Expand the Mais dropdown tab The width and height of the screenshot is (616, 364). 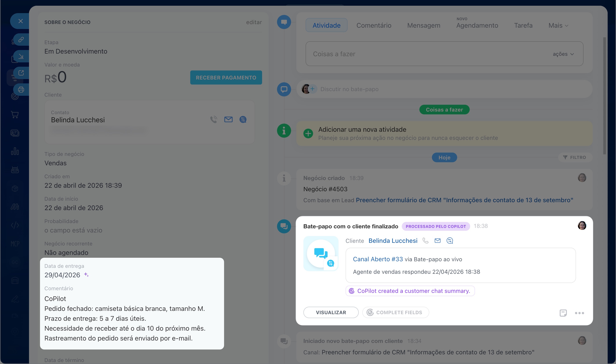(x=558, y=25)
